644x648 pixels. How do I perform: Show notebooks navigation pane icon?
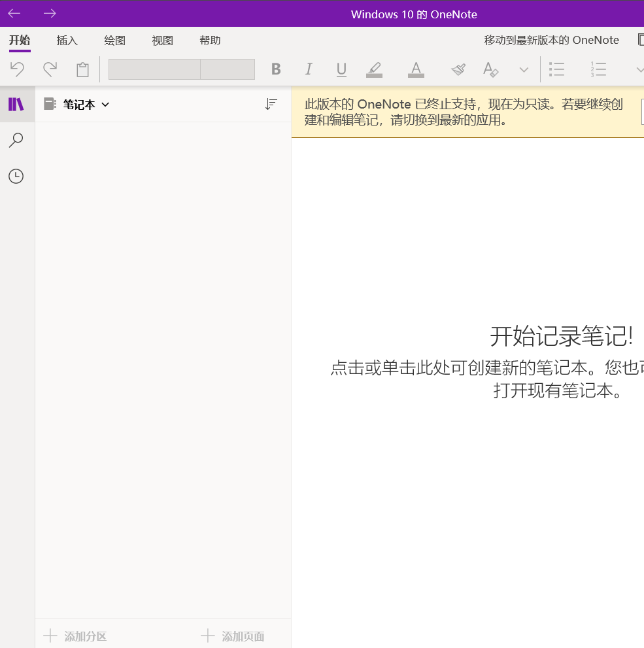[16, 104]
